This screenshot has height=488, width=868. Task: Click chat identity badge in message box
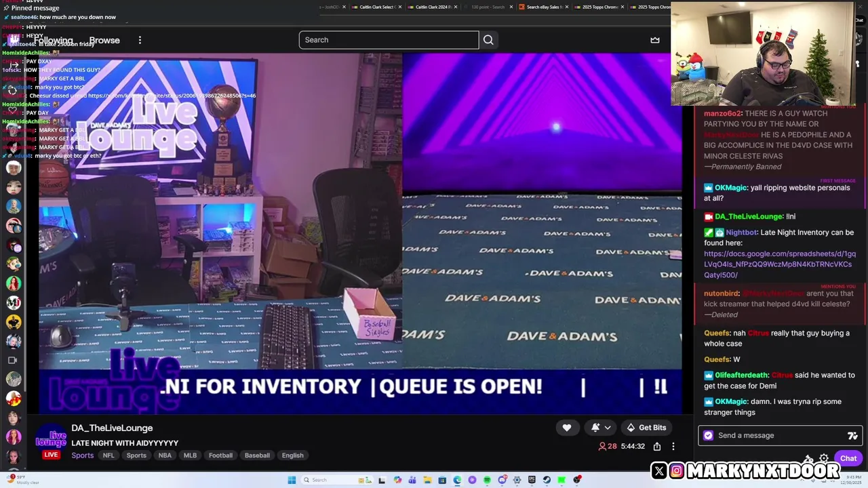tap(709, 436)
